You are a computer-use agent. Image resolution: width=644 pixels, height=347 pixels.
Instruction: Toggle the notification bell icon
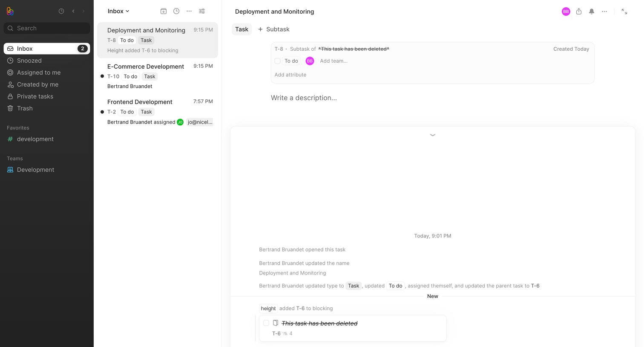click(x=592, y=12)
